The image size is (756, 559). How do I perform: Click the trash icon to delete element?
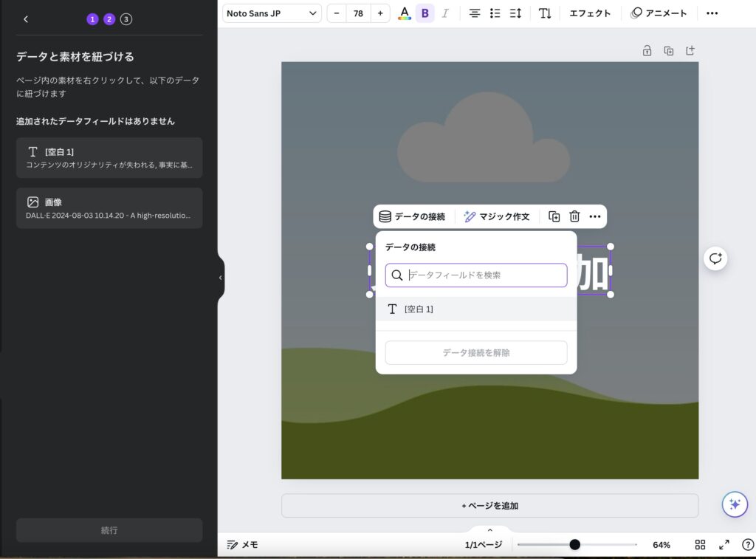(x=574, y=216)
